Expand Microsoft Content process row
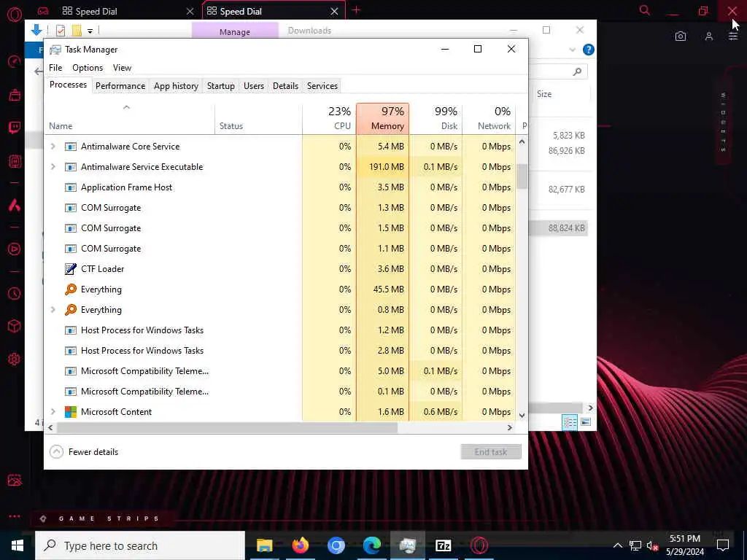This screenshot has height=560, width=747. pyautogui.click(x=53, y=411)
